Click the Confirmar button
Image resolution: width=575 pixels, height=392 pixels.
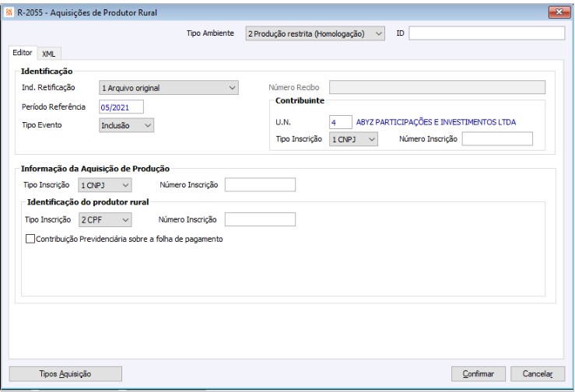(x=479, y=373)
